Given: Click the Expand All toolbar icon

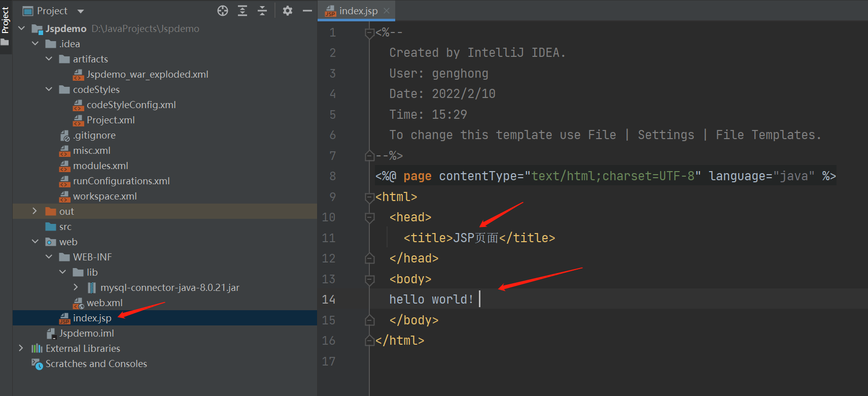Looking at the screenshot, I should click(242, 11).
